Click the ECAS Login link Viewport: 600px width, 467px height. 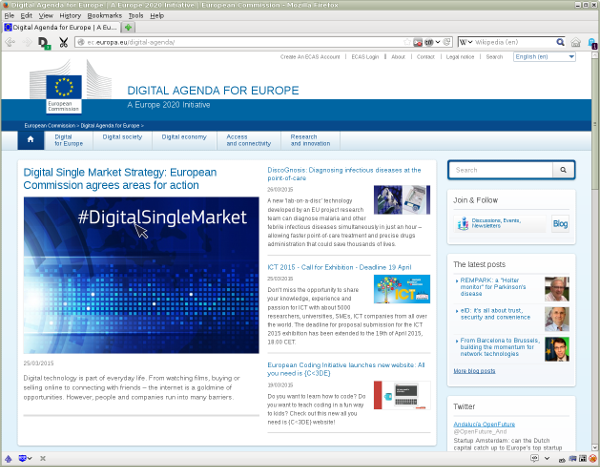[x=365, y=57]
